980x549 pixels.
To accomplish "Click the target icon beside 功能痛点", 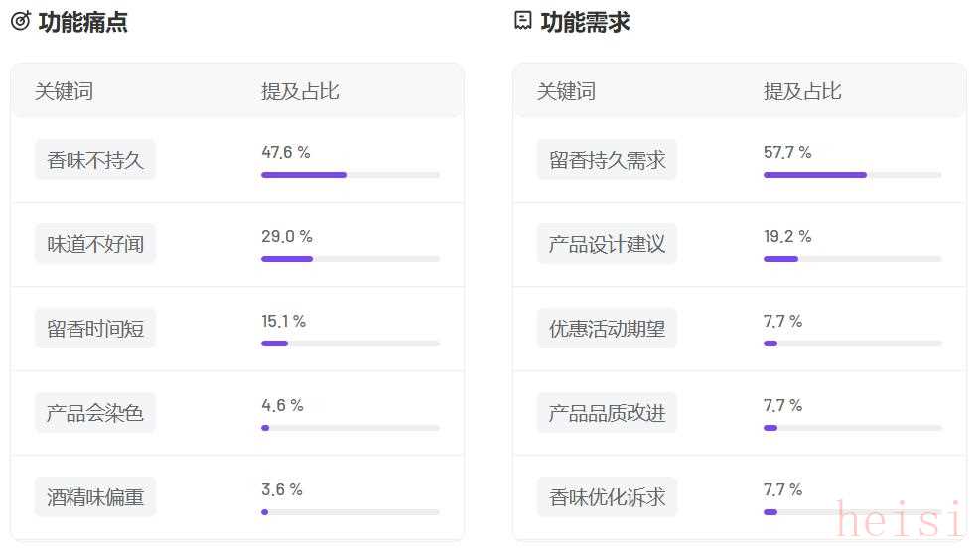I will pos(20,21).
